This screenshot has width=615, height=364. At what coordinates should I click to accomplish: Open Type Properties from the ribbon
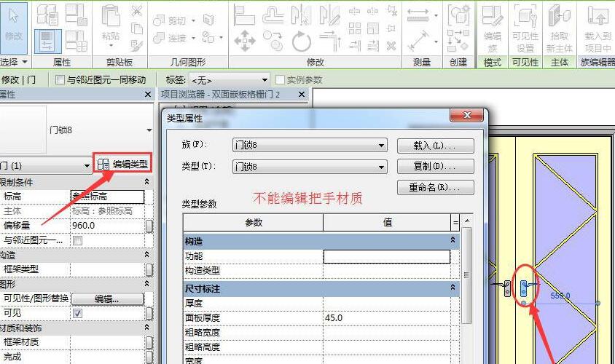coord(47,14)
